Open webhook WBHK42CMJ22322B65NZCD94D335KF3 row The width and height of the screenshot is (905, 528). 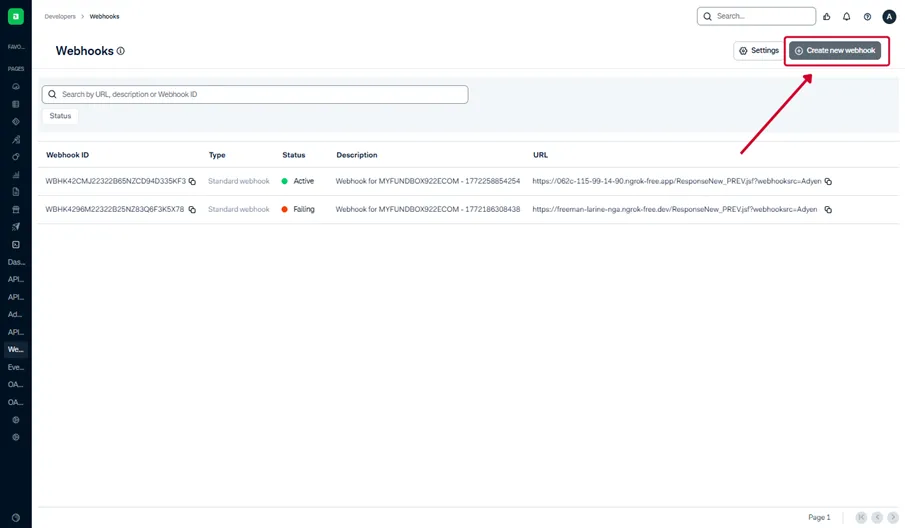(469, 181)
